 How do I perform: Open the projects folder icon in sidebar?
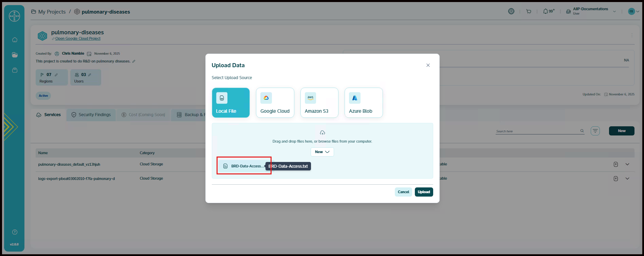[15, 55]
